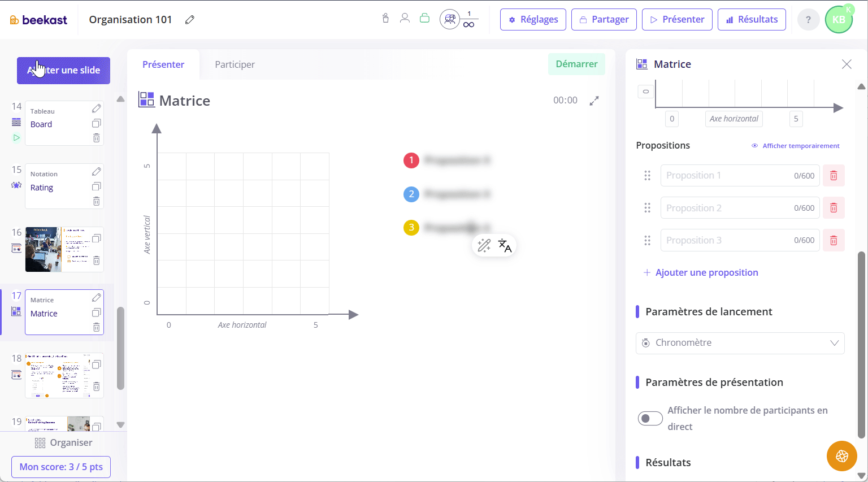868x482 pixels.
Task: Click the Réglages button
Action: tap(533, 20)
